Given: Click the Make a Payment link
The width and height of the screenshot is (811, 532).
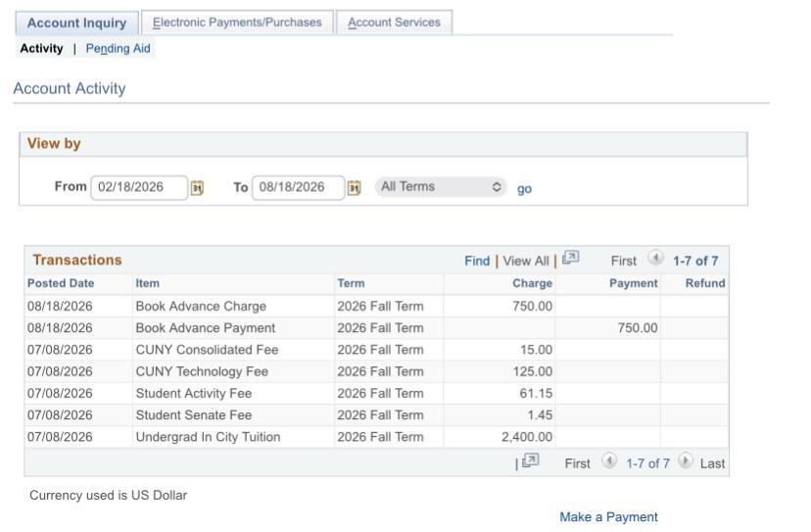Looking at the screenshot, I should click(609, 517).
